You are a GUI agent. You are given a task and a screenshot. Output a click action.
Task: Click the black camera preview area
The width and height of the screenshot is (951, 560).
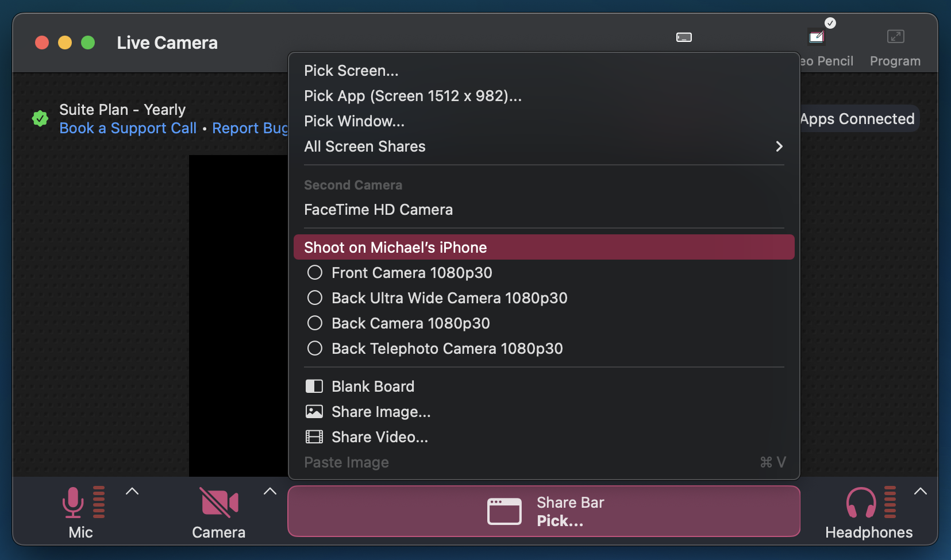[x=238, y=316]
